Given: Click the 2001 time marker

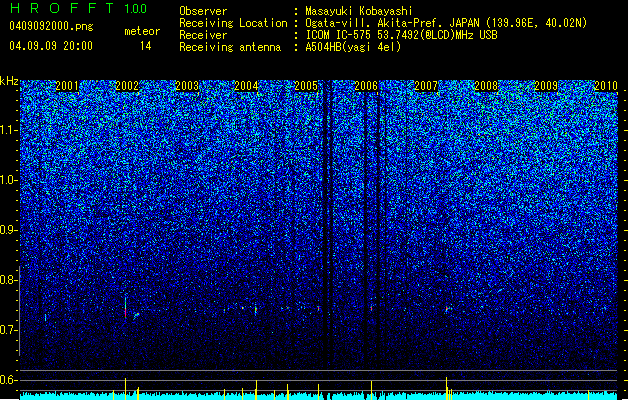Looking at the screenshot, I should 67,86.
